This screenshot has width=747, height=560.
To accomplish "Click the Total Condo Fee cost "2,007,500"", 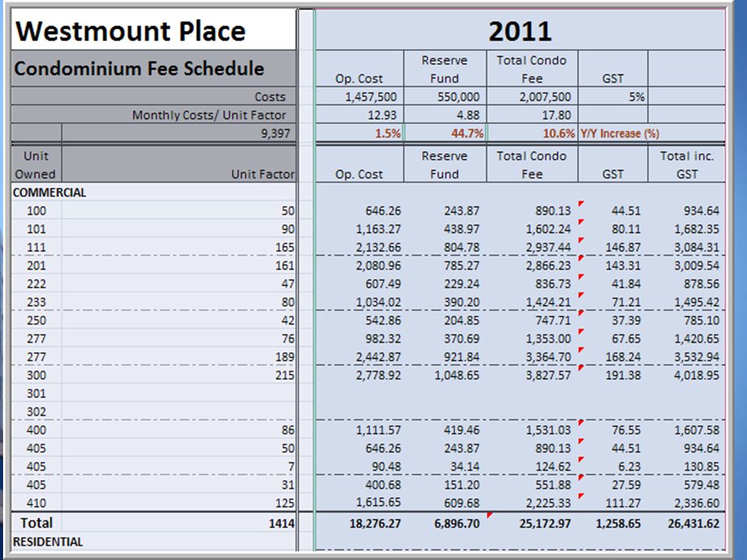I will point(545,97).
